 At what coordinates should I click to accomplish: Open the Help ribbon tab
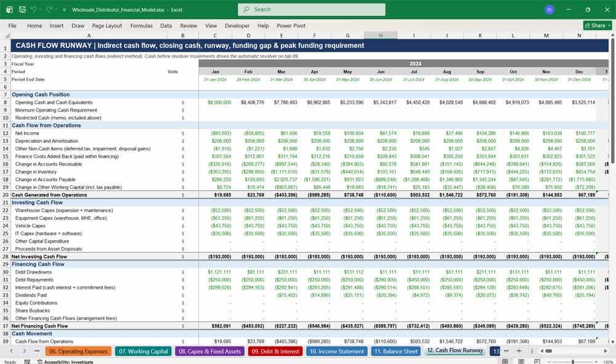coord(263,25)
